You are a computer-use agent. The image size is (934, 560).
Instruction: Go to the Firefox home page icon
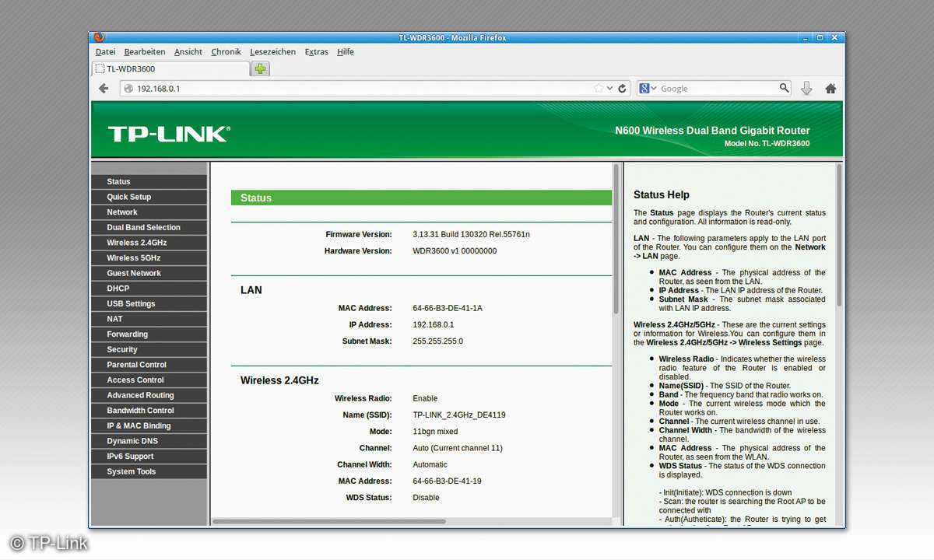pyautogui.click(x=830, y=89)
